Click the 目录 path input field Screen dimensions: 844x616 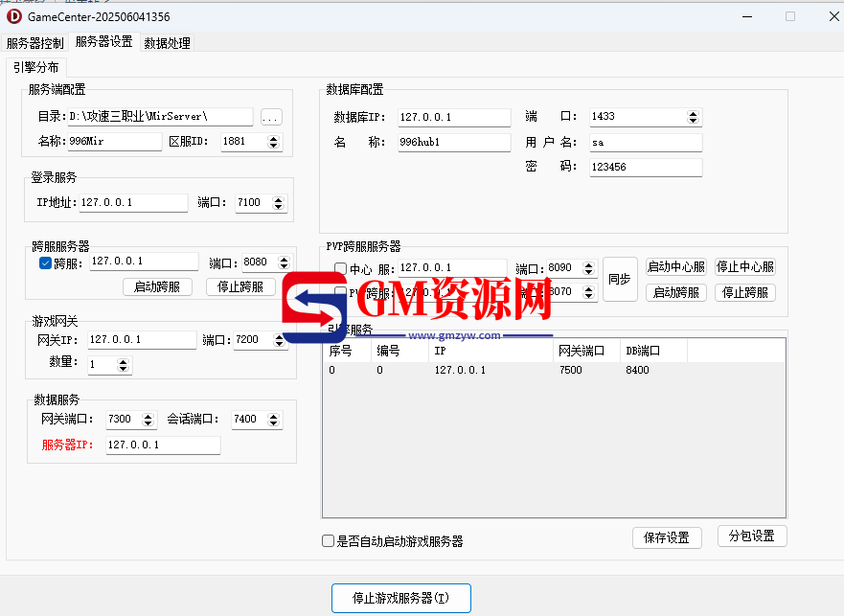[160, 116]
